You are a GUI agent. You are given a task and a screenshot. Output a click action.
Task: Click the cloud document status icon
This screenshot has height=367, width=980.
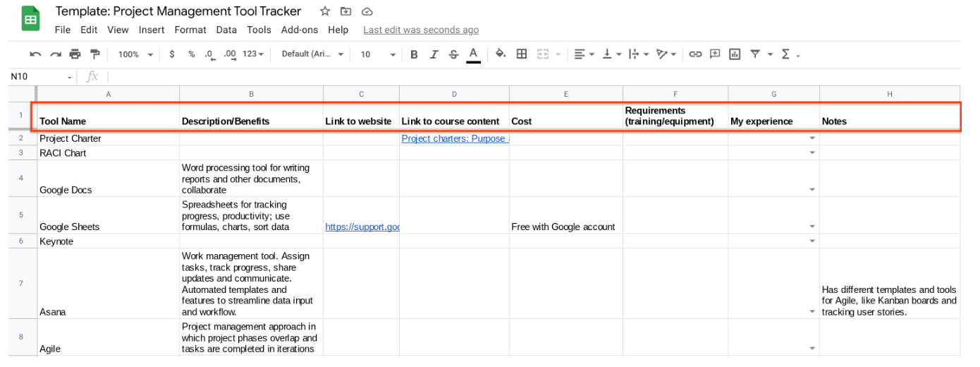coord(367,11)
